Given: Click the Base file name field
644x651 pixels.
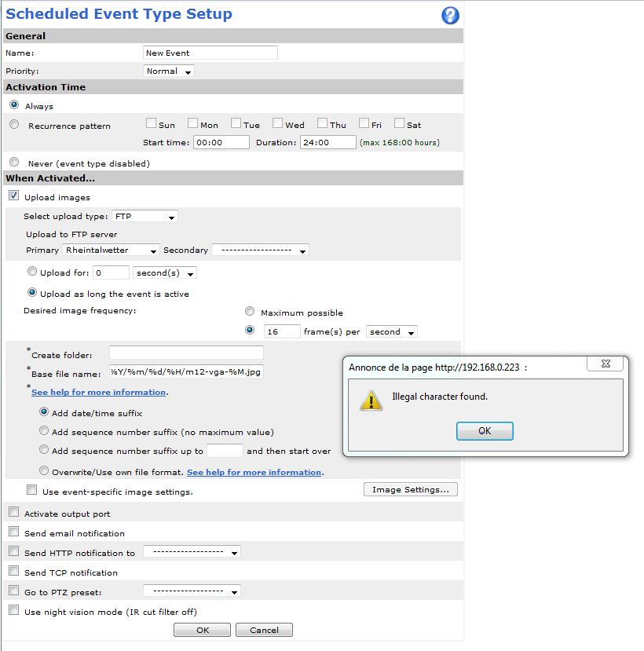Looking at the screenshot, I should click(x=186, y=371).
